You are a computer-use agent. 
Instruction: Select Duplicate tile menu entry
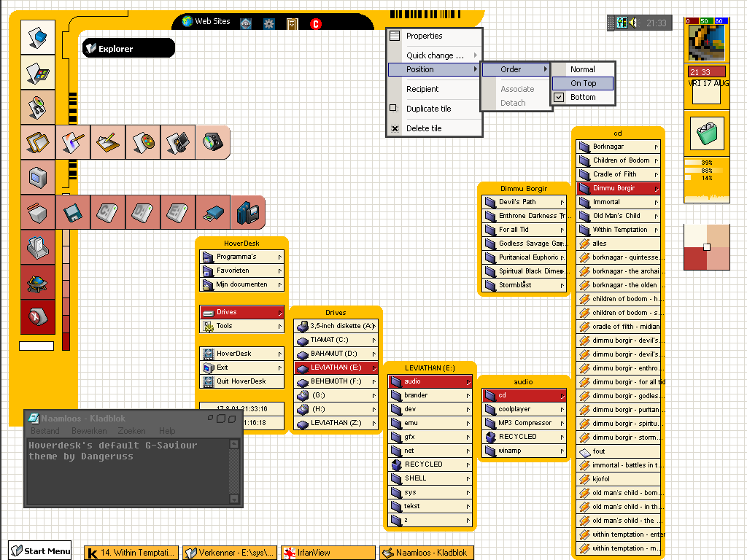pyautogui.click(x=434, y=109)
